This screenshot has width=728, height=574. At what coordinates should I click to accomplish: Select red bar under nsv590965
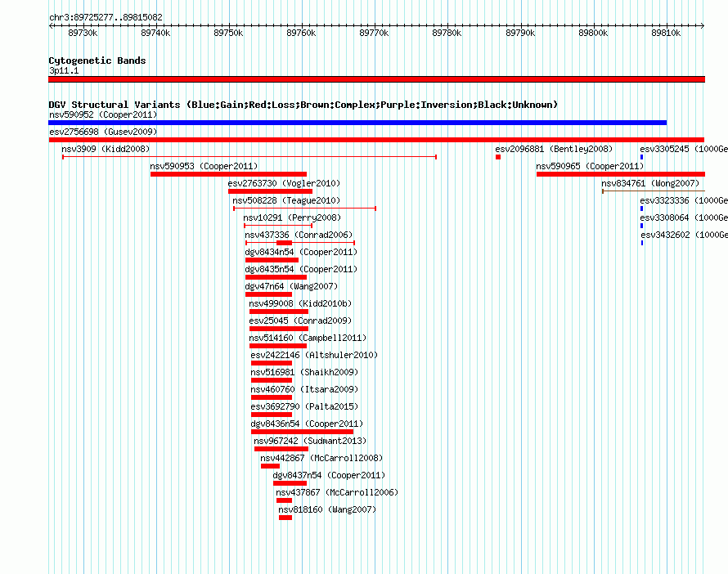(x=621, y=174)
